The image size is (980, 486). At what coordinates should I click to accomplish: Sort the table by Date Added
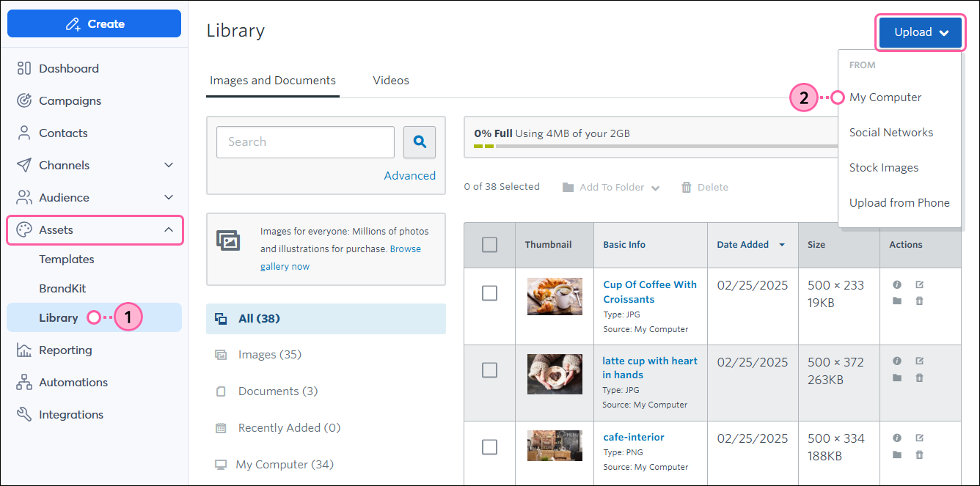click(x=744, y=245)
